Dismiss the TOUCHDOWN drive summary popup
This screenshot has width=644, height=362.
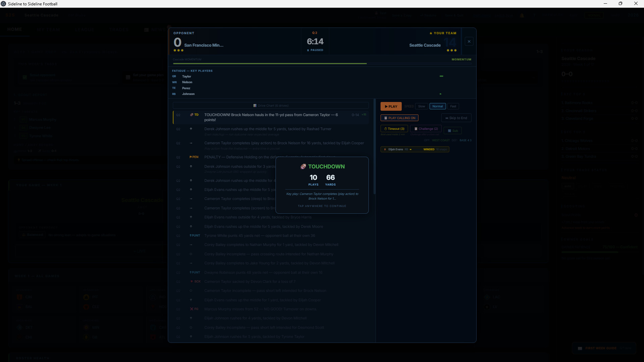click(x=322, y=185)
